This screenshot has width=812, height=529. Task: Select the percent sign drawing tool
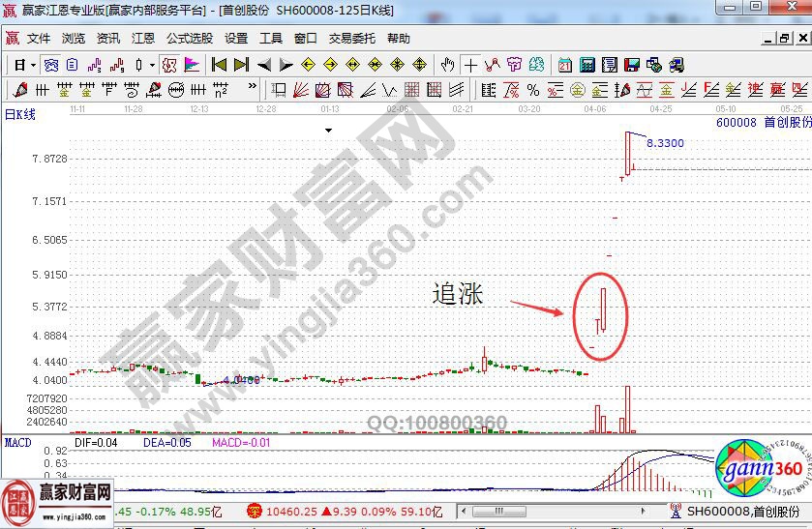pos(532,90)
